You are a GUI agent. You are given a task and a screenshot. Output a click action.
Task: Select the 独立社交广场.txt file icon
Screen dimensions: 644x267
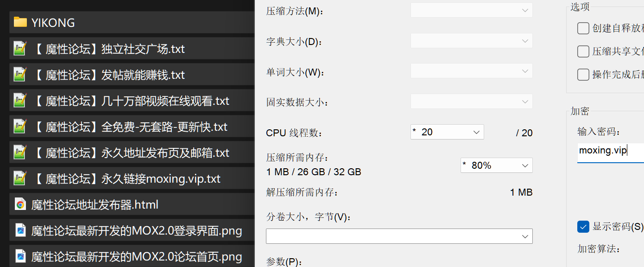20,48
